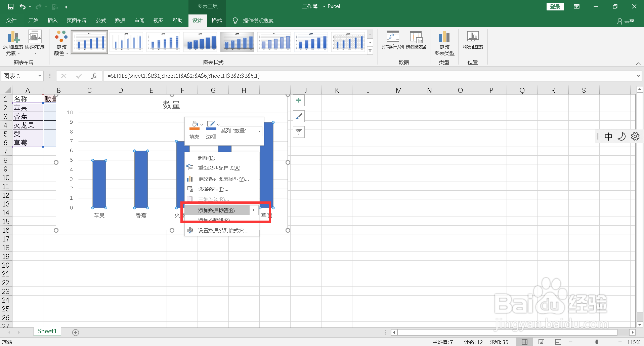
Task: Toggle IME Chinese language indicator
Action: click(608, 136)
